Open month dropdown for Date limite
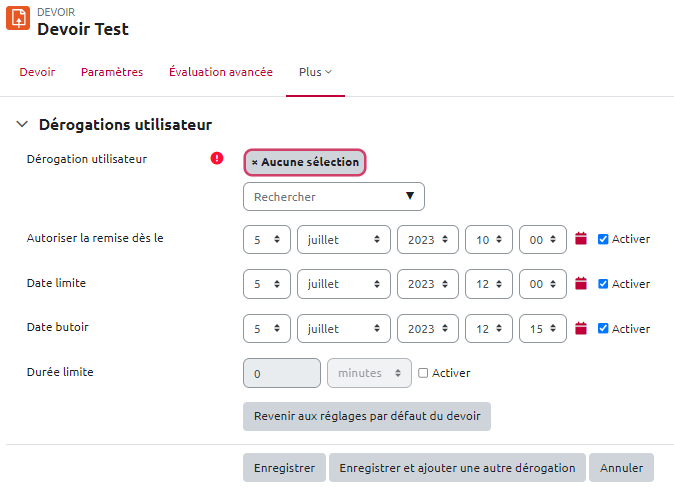 343,284
